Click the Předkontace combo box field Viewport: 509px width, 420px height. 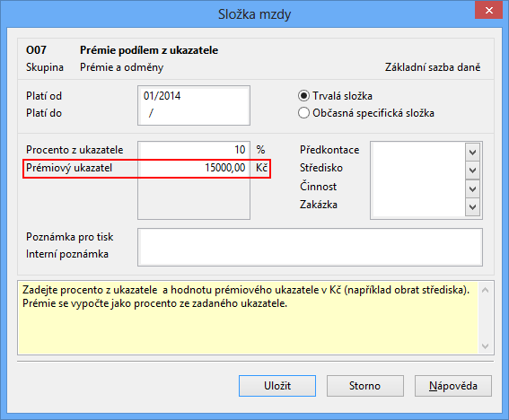(x=418, y=152)
